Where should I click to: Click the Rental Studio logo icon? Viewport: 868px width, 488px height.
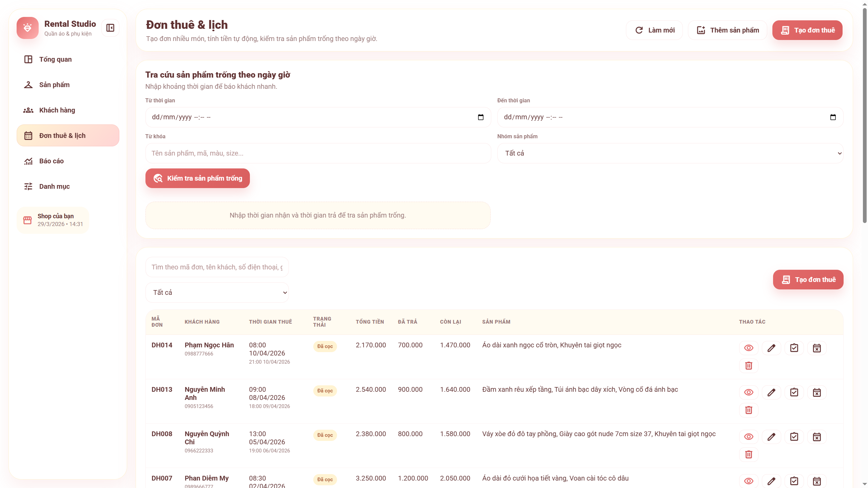click(x=27, y=28)
